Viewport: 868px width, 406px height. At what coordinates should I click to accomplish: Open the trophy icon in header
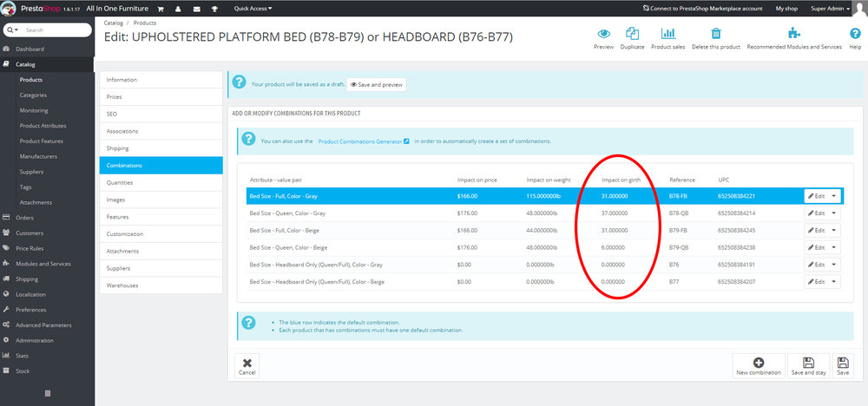(214, 9)
